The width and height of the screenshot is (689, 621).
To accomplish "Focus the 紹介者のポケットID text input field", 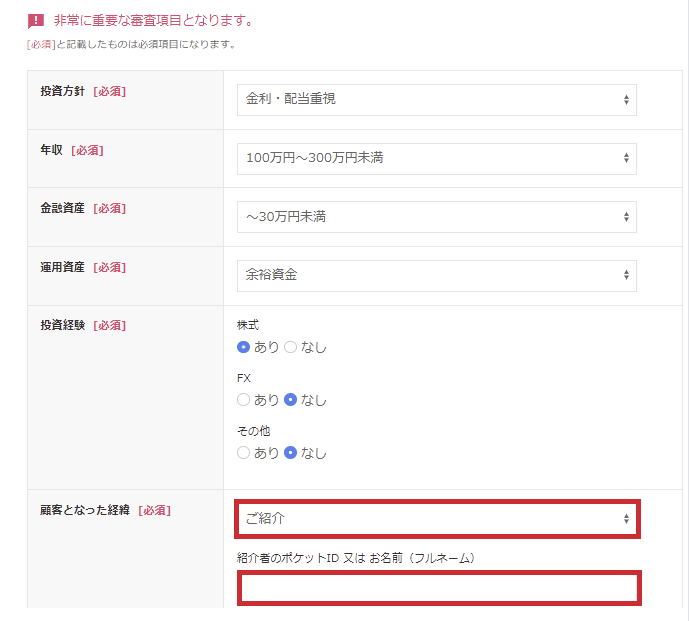I will [439, 589].
